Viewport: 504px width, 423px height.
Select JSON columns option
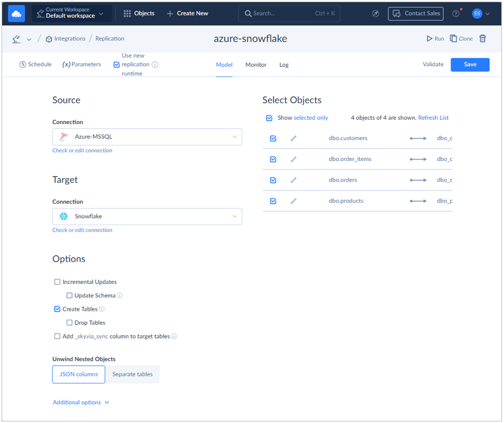79,374
